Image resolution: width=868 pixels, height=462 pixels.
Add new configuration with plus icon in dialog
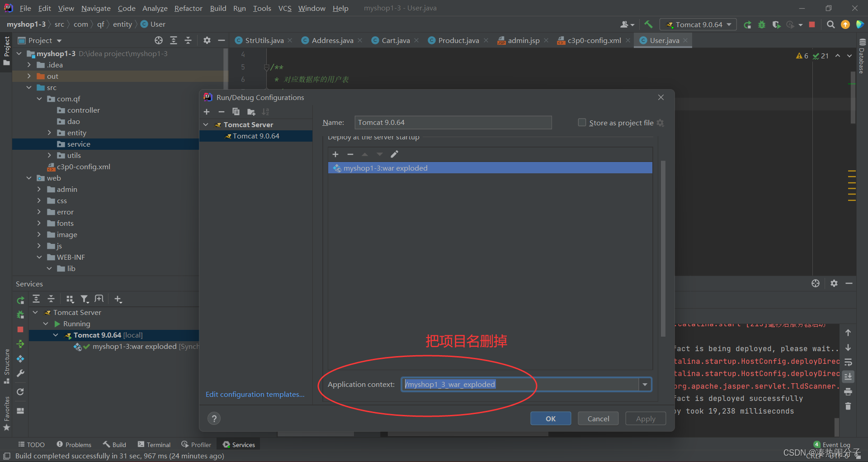[207, 112]
